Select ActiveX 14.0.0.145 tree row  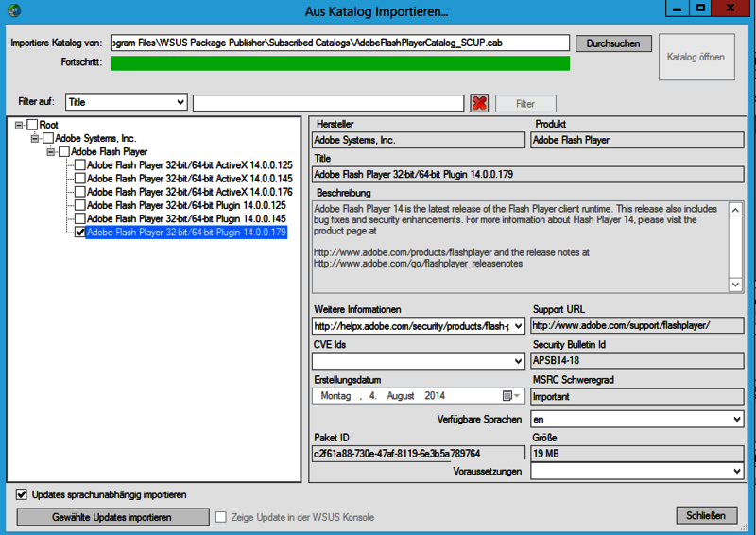[190, 179]
